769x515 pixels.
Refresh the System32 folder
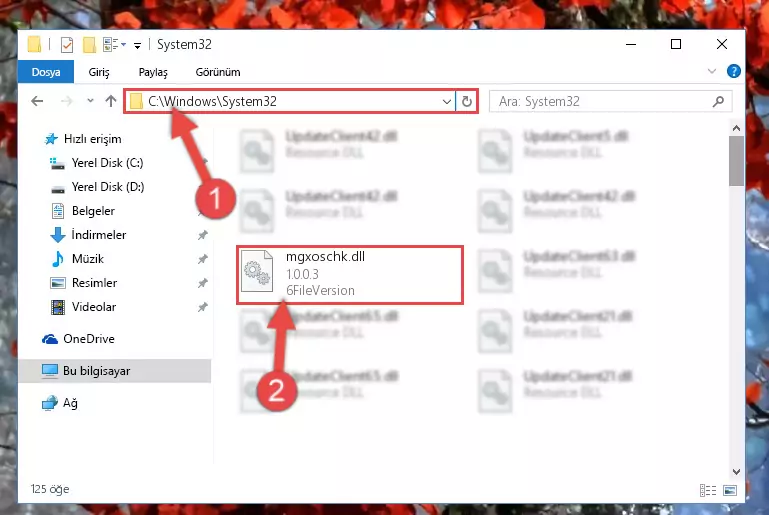[x=467, y=102]
